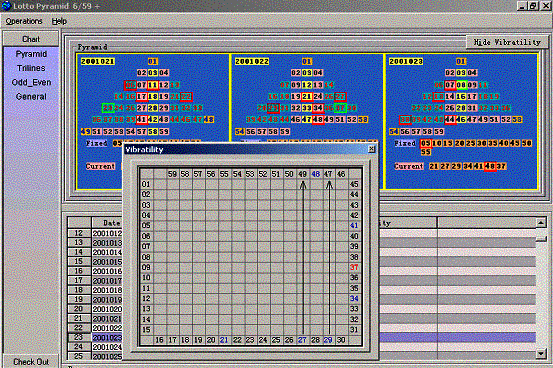Screen dimensions: 553x368
Task: Click date cell 2001024 in the table
Action: pos(107,347)
